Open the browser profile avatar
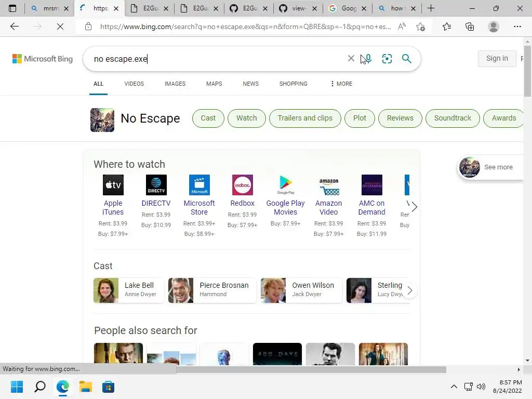Screen dimensions: 532x399 494,26
